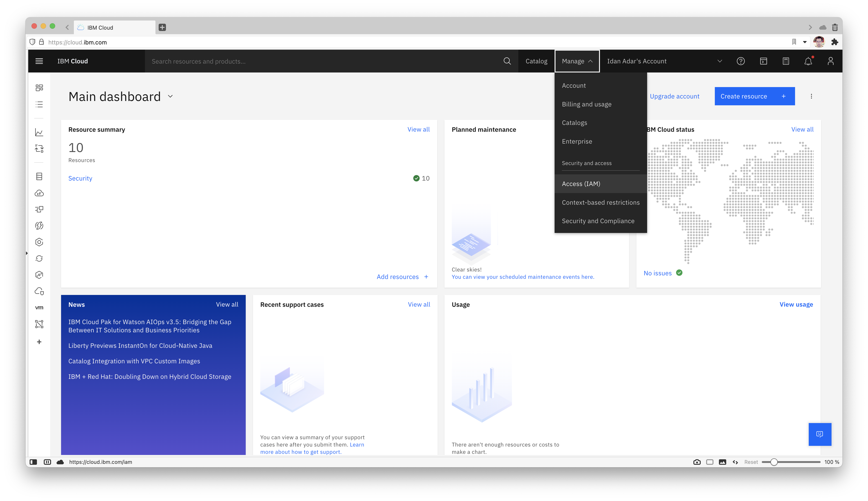Click the Create resource button

[754, 96]
